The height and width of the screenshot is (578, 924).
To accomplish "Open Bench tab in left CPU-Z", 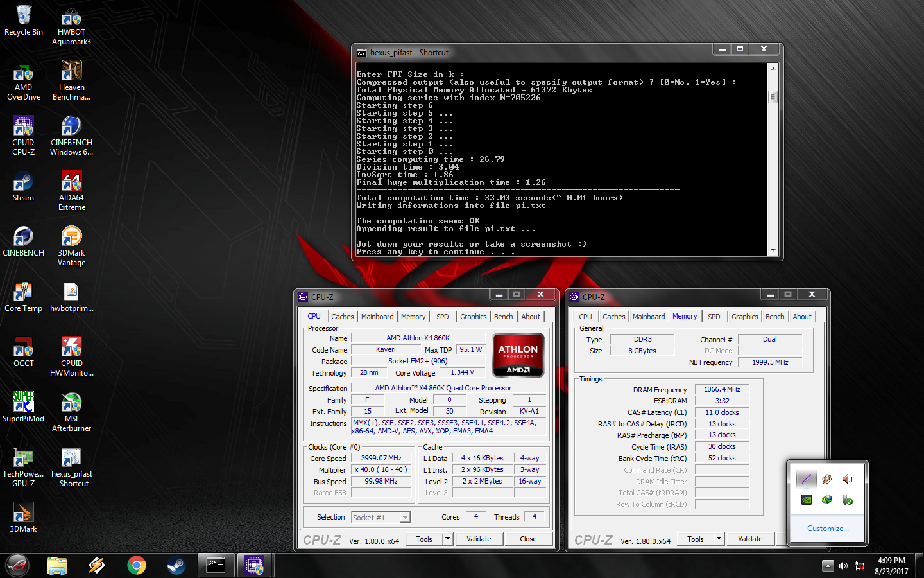I will [x=504, y=317].
